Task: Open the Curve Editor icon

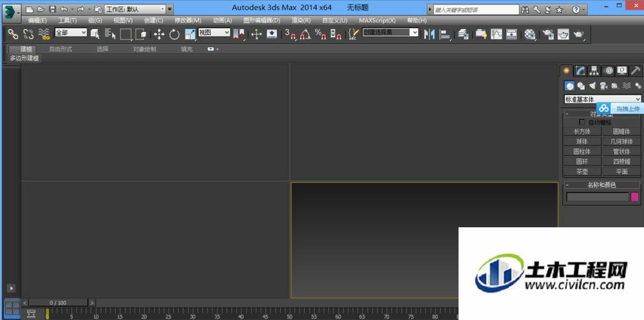Action: [497, 35]
